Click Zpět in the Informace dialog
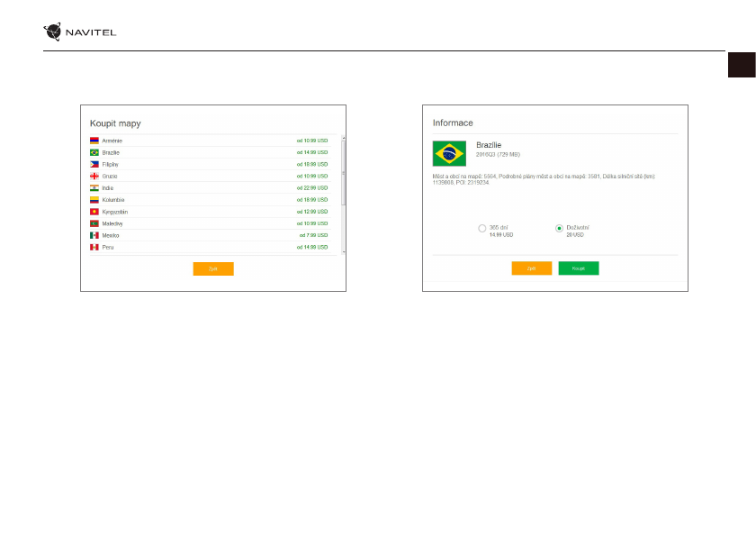The width and height of the screenshot is (756, 536). click(531, 268)
